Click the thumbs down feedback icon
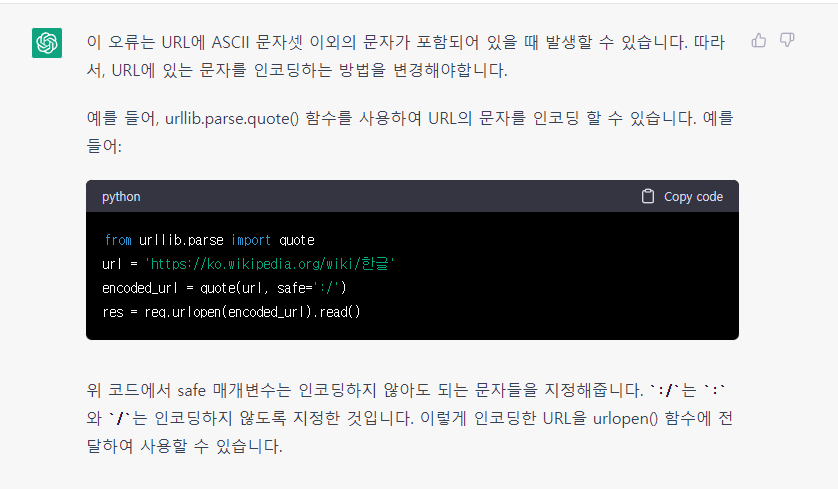838x489 pixels. pos(787,40)
